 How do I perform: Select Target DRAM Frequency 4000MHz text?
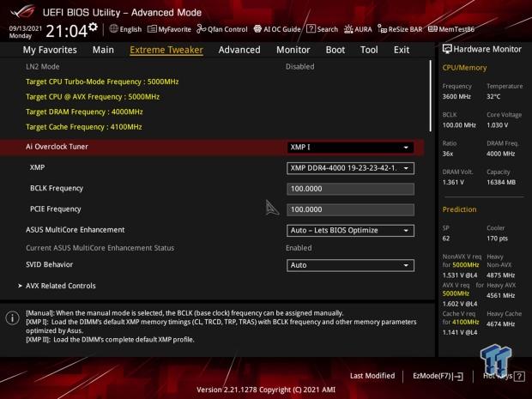(84, 112)
